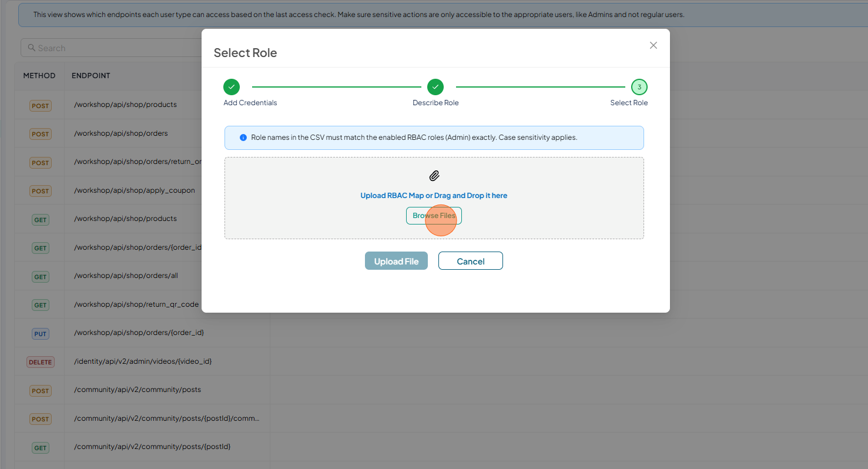Select the /community/api/v2/community/posts endpoint
868x469 pixels.
pos(138,390)
